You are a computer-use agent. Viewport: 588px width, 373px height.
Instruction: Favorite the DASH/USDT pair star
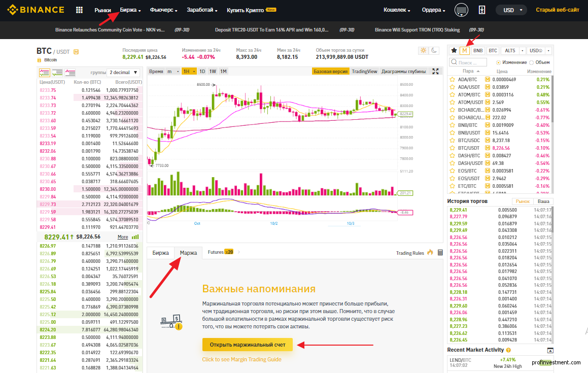pos(452,163)
